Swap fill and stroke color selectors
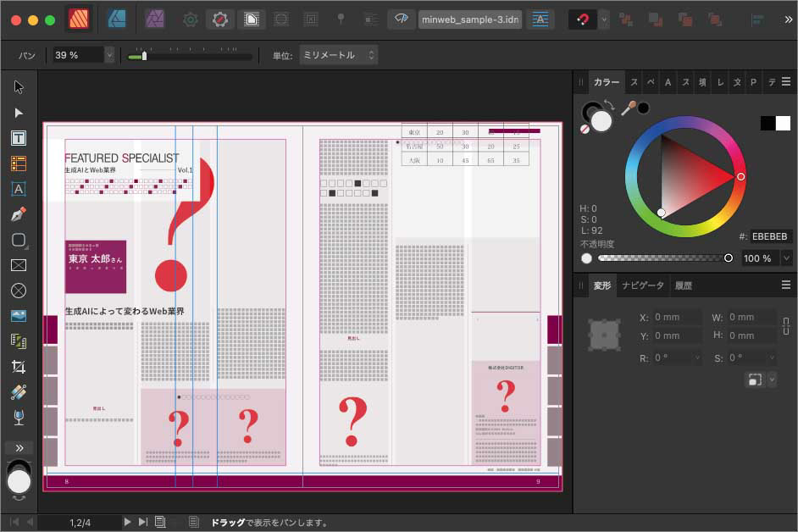This screenshot has height=532, width=798. (x=608, y=103)
